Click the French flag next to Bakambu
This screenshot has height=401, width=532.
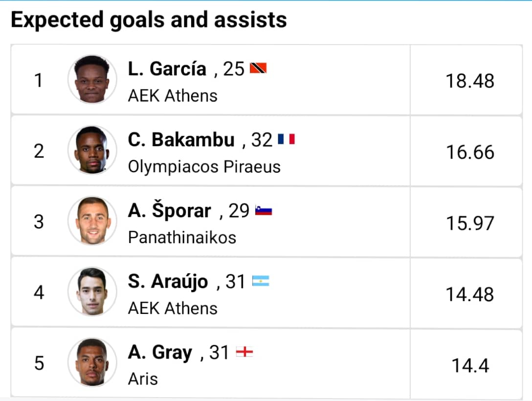tap(286, 140)
